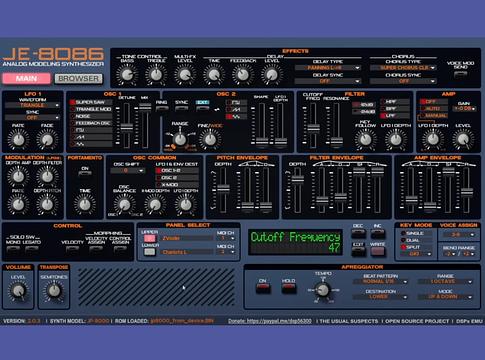
Task: Select the HPF filter type
Action: [395, 101]
